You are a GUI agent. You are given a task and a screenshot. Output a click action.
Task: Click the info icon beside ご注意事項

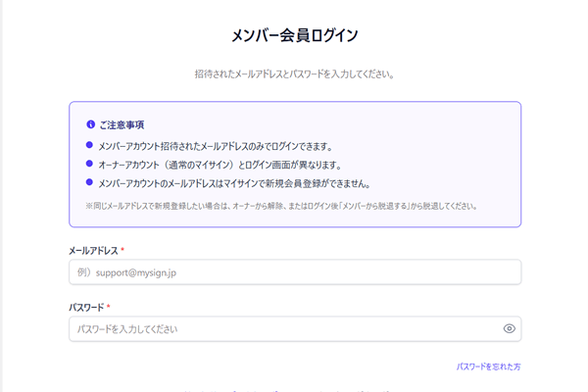tap(90, 124)
